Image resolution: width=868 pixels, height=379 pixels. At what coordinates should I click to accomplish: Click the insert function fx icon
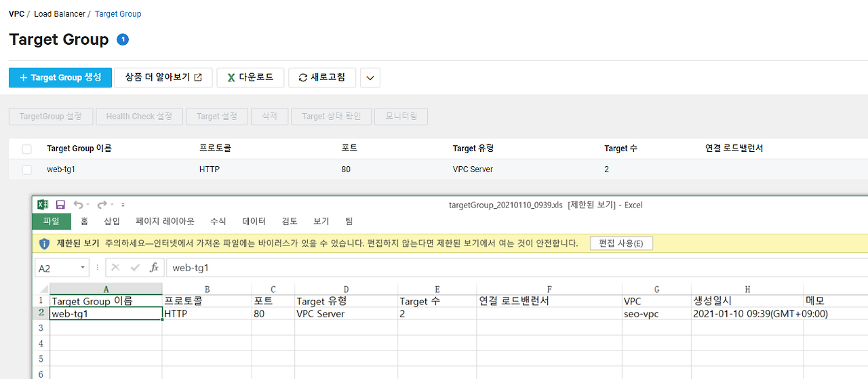point(154,268)
